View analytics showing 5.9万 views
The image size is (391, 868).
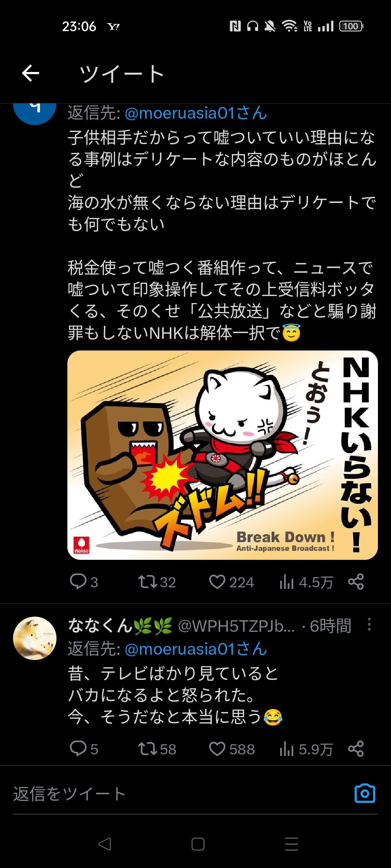point(306,749)
